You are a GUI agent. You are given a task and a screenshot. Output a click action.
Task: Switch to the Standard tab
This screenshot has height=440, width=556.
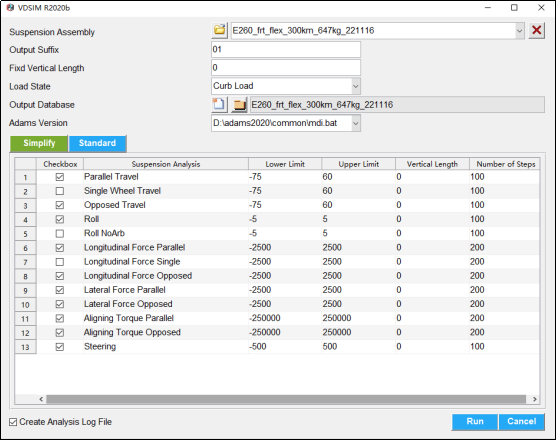pyautogui.click(x=98, y=143)
